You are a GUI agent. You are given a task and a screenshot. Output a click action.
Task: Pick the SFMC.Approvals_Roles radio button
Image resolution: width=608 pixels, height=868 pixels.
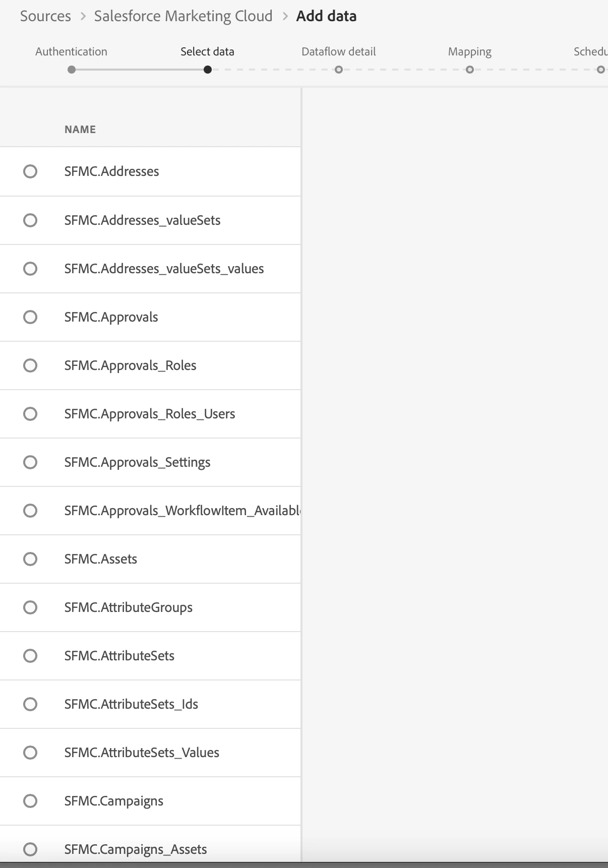click(x=30, y=365)
